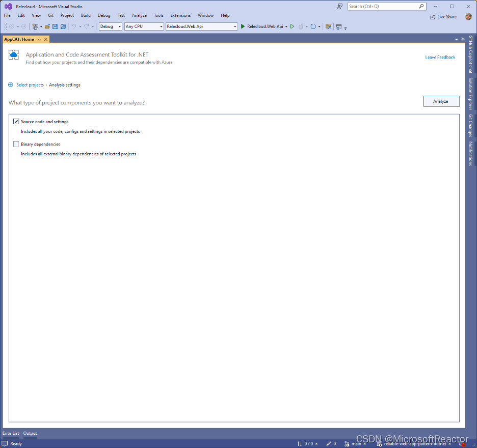The width and height of the screenshot is (477, 448).
Task: Open the Tools menu
Action: pos(158,15)
